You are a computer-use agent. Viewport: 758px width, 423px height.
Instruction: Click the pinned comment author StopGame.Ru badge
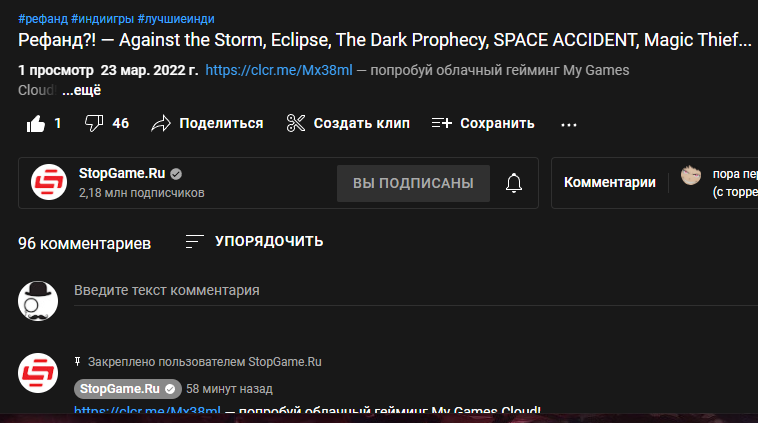tap(128, 389)
